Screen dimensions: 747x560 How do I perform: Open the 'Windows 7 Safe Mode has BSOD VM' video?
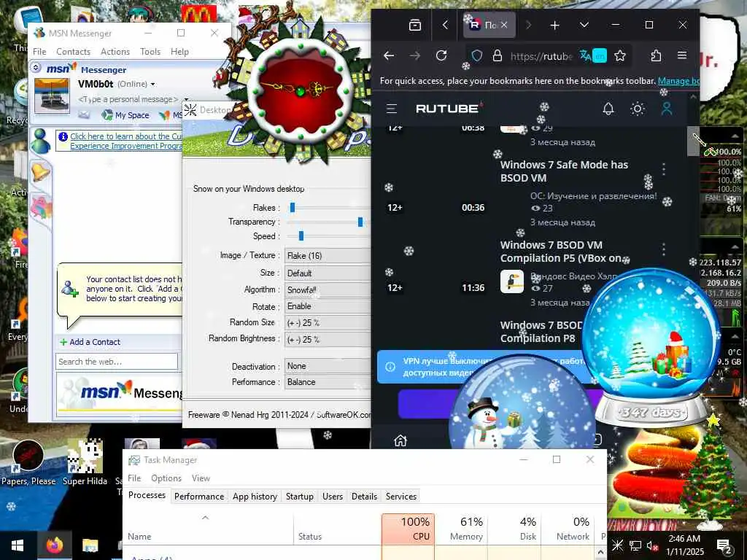(x=564, y=171)
